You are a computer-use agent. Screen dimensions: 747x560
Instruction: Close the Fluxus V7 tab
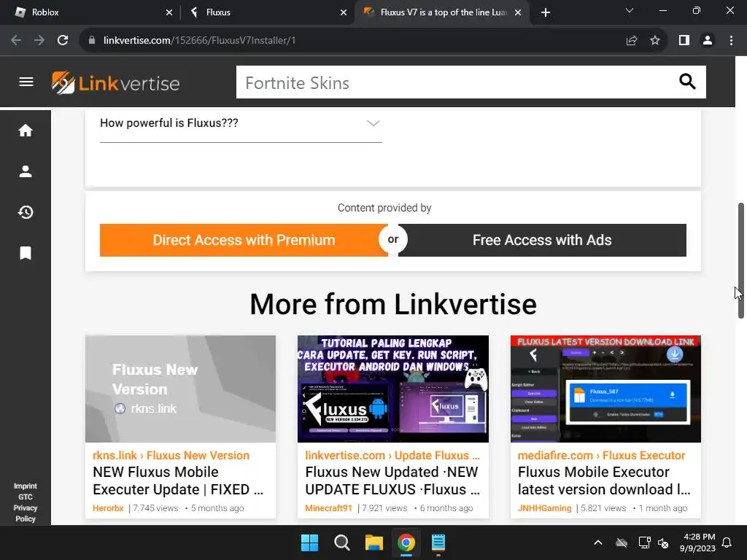point(519,12)
